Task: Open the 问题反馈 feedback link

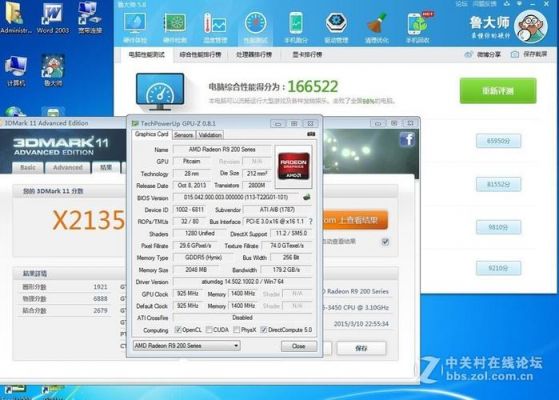Action: (x=484, y=4)
